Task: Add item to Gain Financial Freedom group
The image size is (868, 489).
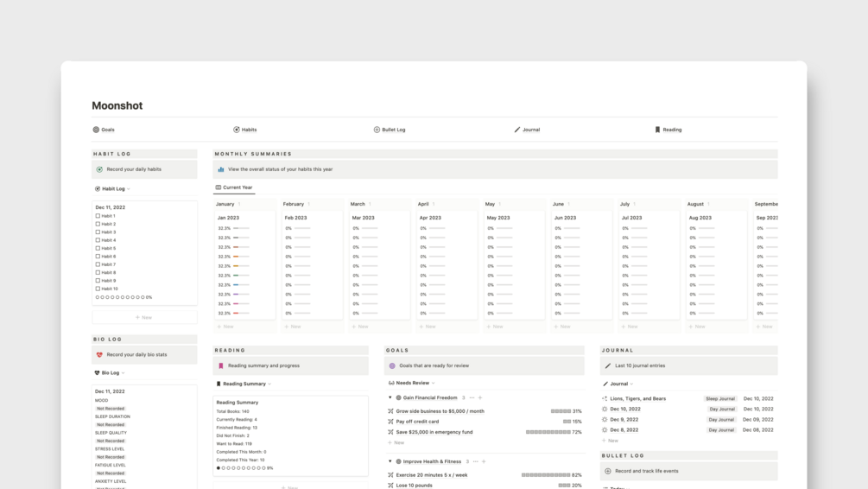Action: click(x=480, y=397)
